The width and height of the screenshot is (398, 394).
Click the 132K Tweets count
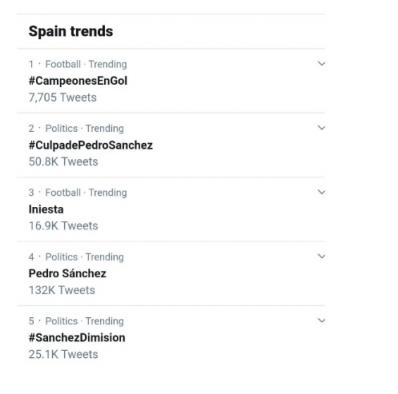click(x=62, y=290)
